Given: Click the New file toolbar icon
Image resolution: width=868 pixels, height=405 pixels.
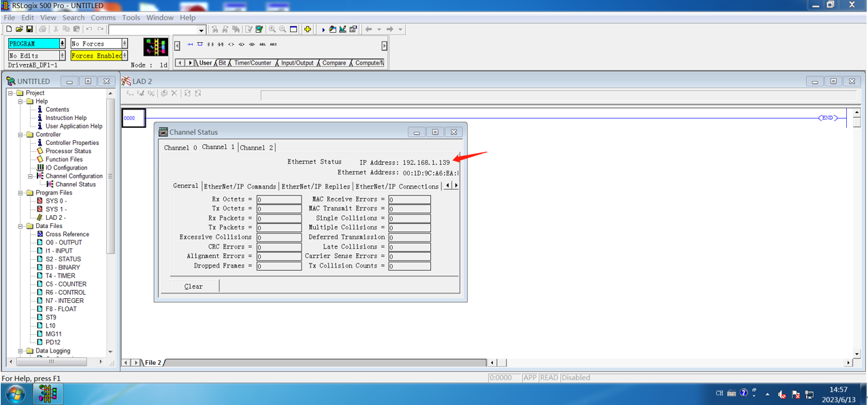Looking at the screenshot, I should 9,29.
